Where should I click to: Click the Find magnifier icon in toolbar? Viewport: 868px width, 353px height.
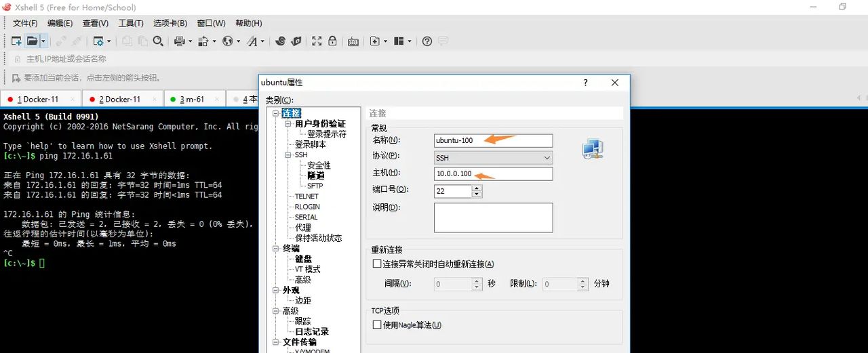(x=158, y=41)
